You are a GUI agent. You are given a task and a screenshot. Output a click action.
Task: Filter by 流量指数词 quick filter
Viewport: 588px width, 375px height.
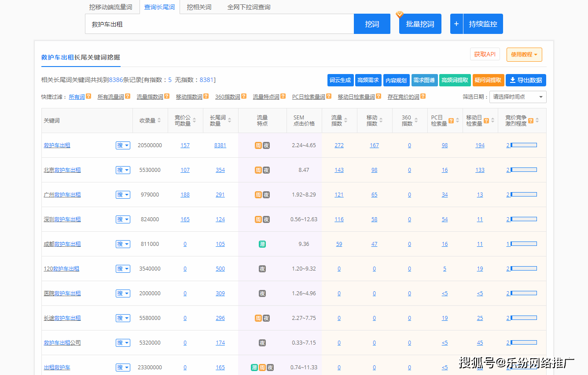(150, 97)
